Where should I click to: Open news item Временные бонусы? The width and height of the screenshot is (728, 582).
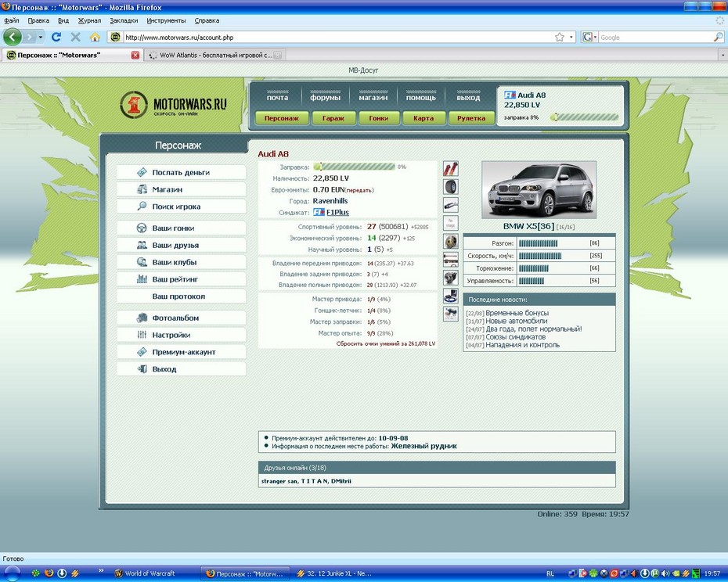pyautogui.click(x=517, y=313)
